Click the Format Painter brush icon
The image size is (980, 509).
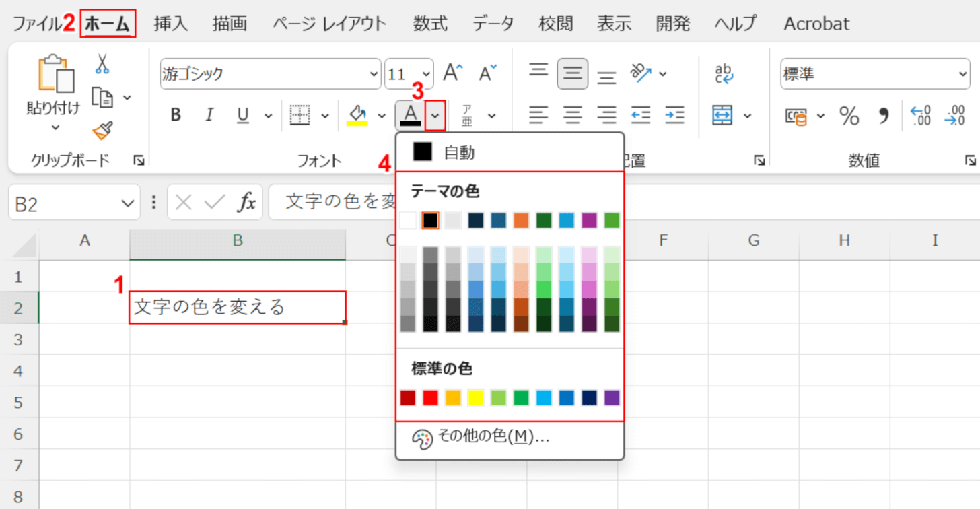pyautogui.click(x=102, y=130)
